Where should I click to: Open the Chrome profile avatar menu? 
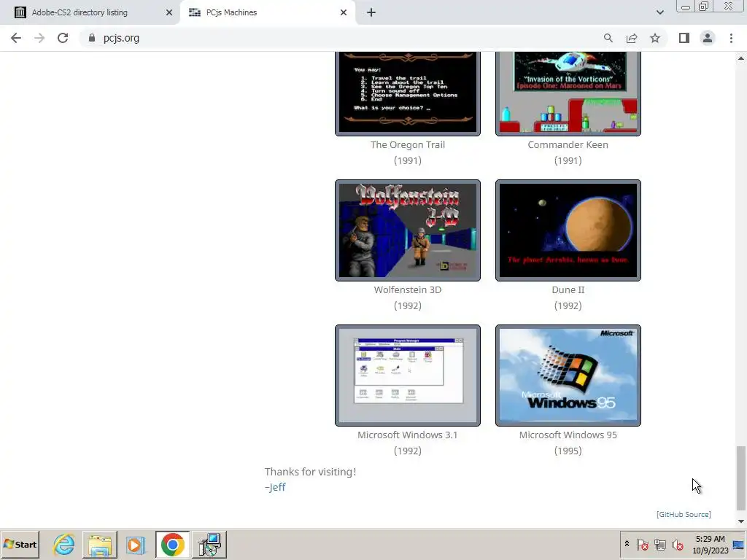pos(708,38)
